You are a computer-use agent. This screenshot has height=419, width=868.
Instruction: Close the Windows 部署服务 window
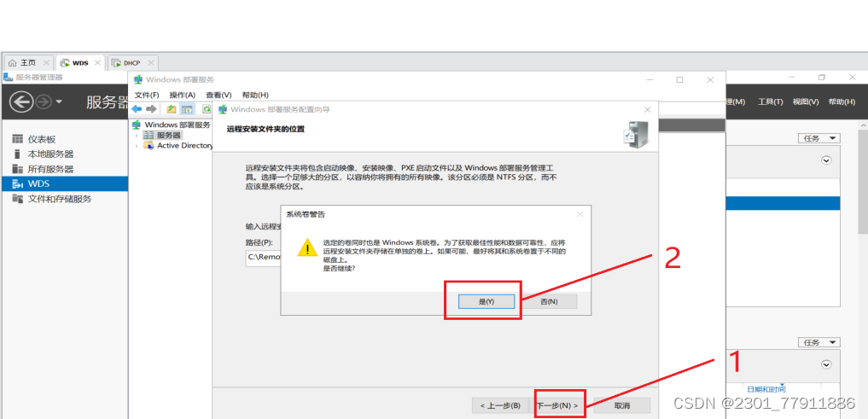710,79
